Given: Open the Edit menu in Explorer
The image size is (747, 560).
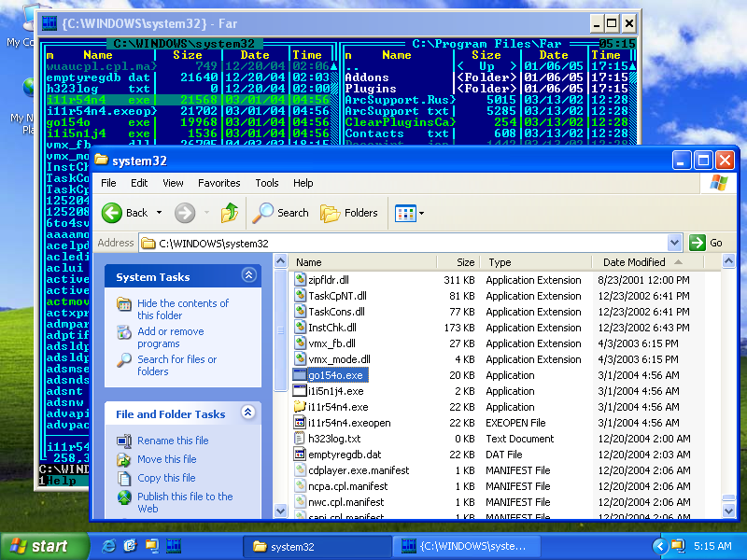Looking at the screenshot, I should coord(139,183).
